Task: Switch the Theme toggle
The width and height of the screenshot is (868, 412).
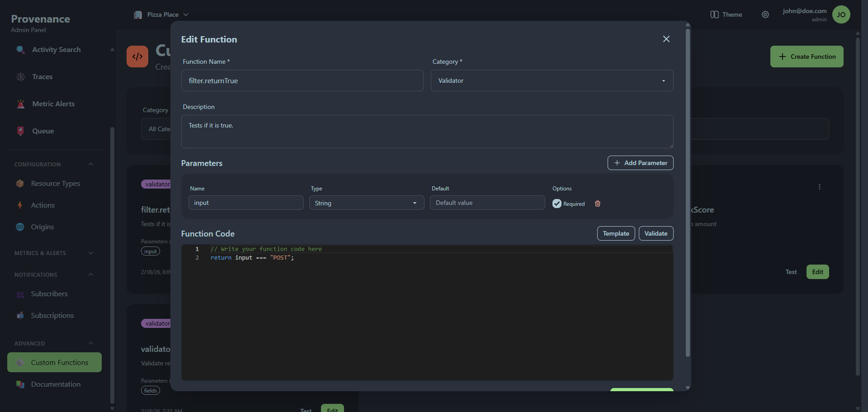Action: (x=726, y=14)
